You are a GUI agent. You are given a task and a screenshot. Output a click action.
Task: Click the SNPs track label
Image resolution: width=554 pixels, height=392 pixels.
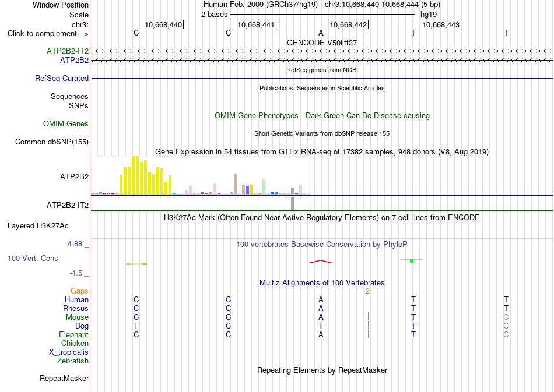pyautogui.click(x=79, y=105)
